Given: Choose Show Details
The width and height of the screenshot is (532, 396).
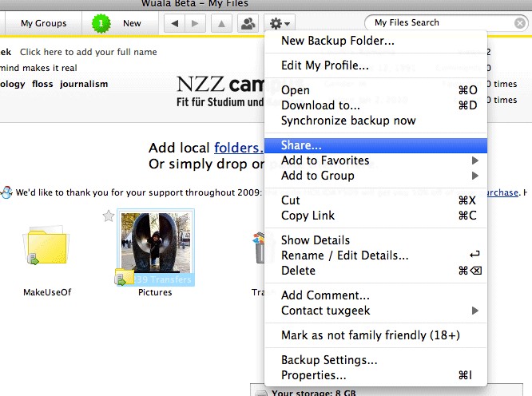Looking at the screenshot, I should click(375, 240).
